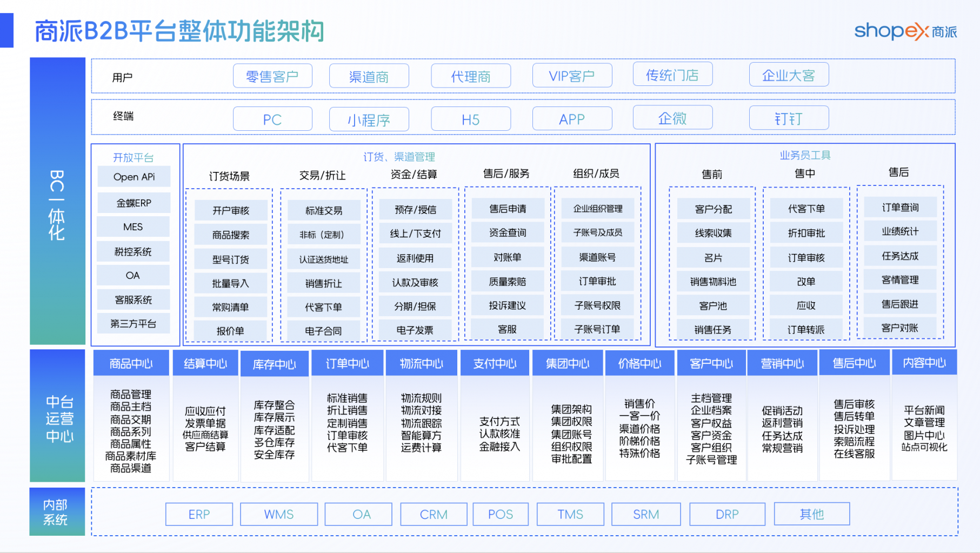Choose the VIP客户 box

click(x=572, y=75)
